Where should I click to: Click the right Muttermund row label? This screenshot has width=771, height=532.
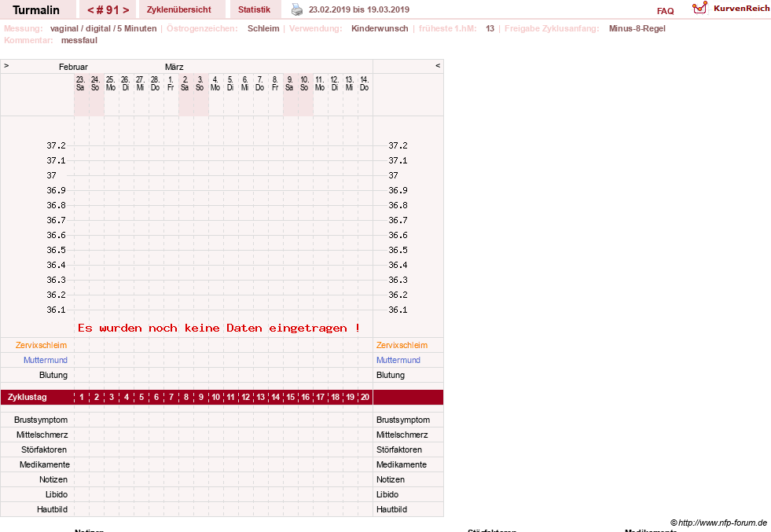click(x=398, y=360)
